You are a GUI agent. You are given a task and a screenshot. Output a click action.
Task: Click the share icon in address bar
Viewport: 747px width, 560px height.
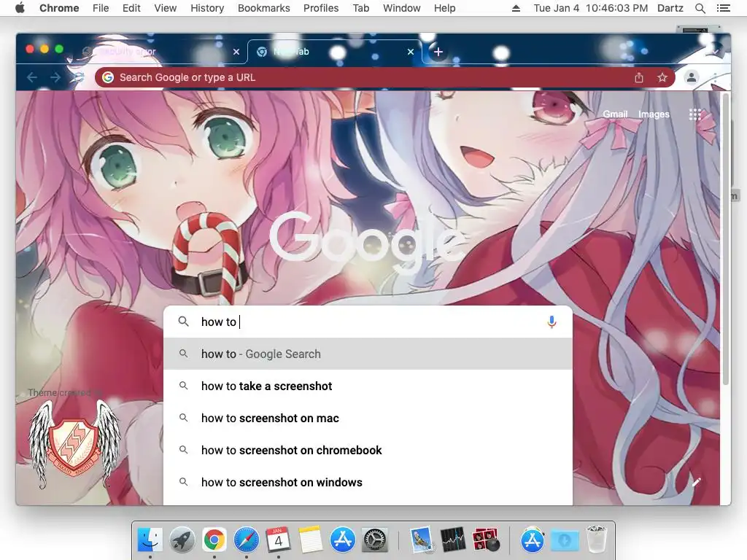tap(639, 77)
